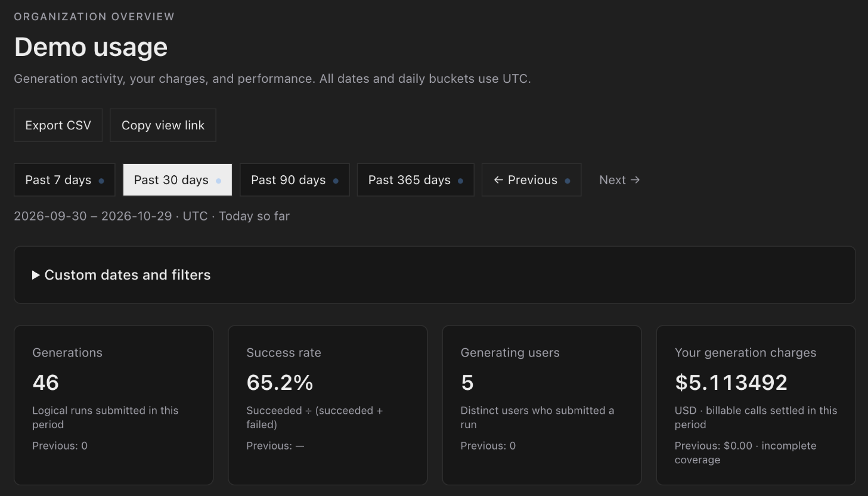
Task: Go to the Previous period
Action: point(531,180)
